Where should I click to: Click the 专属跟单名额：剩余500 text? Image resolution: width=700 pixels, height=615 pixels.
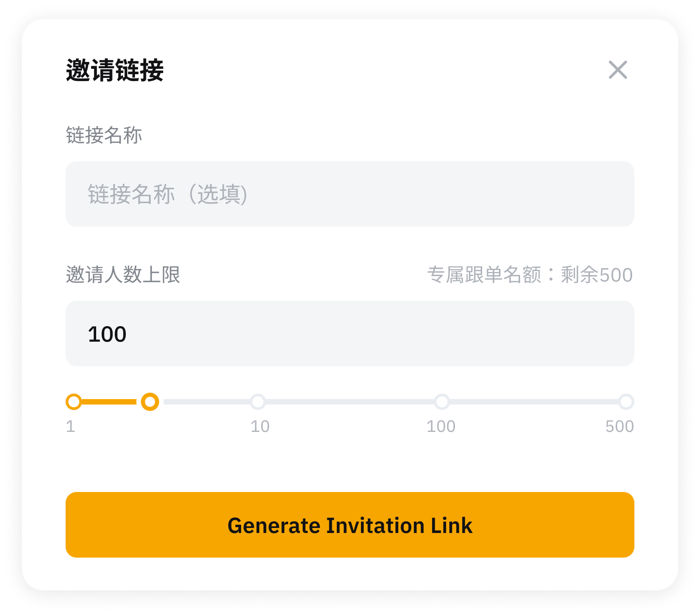(530, 275)
